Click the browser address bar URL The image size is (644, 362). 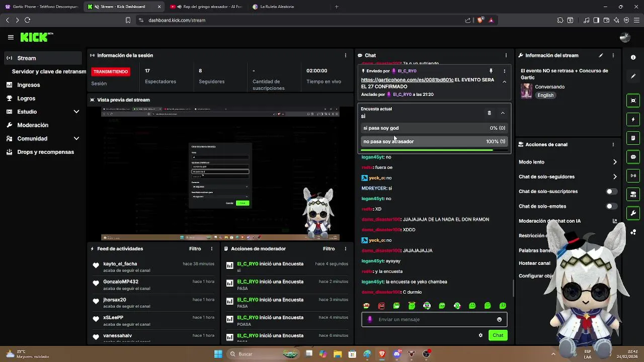(177, 20)
